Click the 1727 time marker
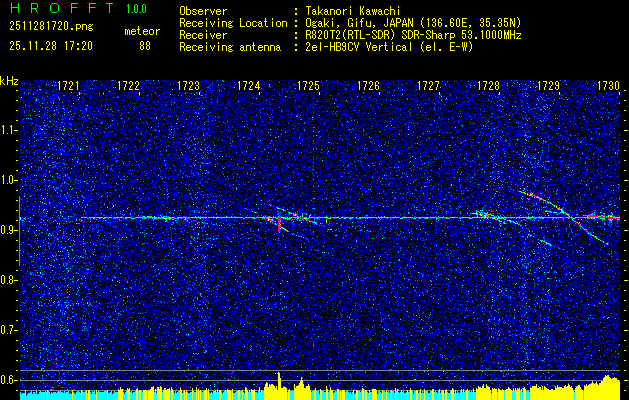This screenshot has width=629, height=400. click(428, 85)
